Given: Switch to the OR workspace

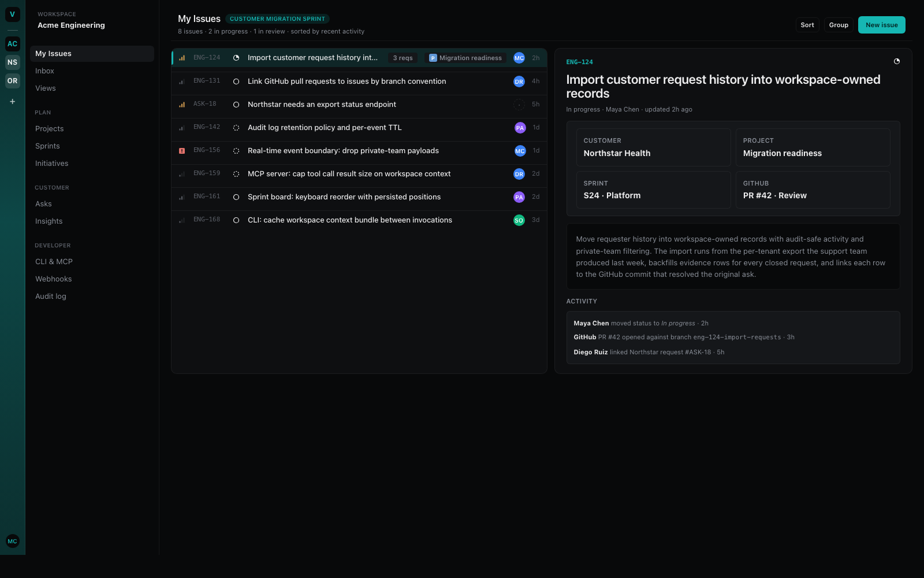Looking at the screenshot, I should tap(12, 81).
